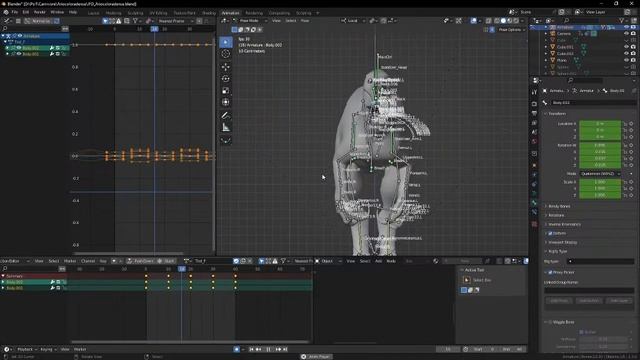Open the Tool properties tab icon
The width and height of the screenshot is (640, 360).
534,93
